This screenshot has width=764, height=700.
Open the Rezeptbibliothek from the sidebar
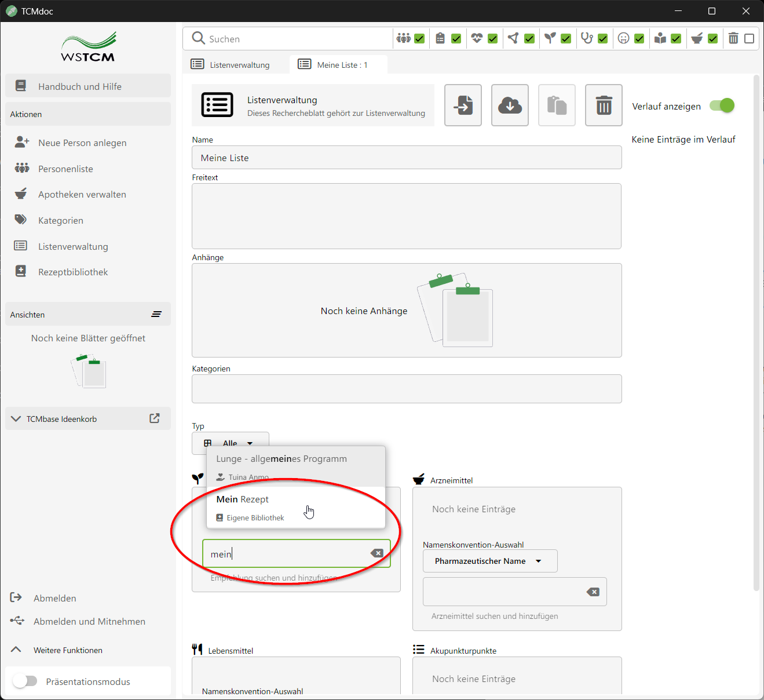[x=72, y=271]
